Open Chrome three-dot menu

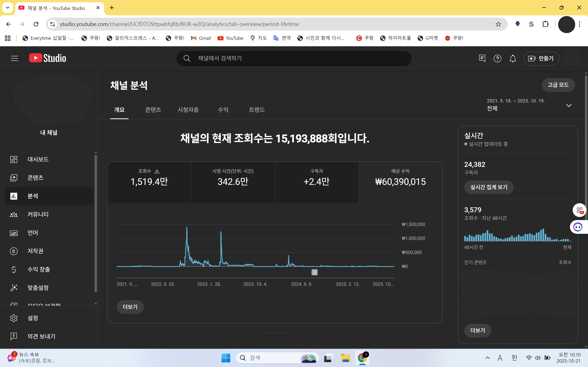coord(580,24)
